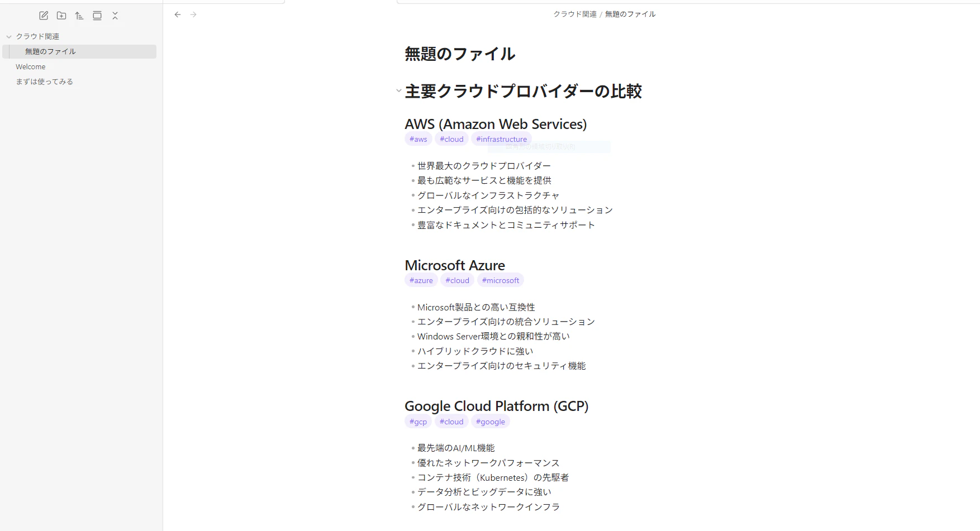Click the bullet 最先端のAI/ML機能

tap(456, 448)
